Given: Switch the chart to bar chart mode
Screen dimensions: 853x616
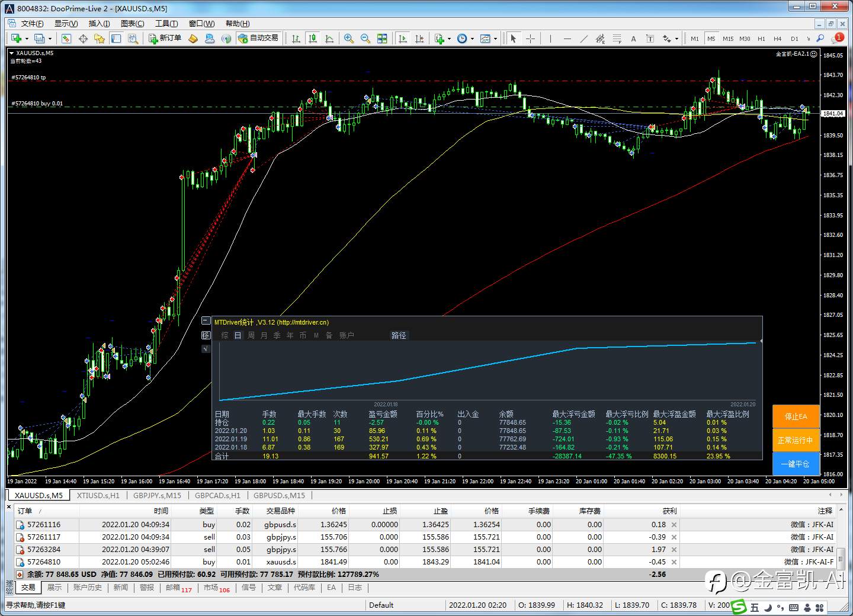Looking at the screenshot, I should click(296, 38).
